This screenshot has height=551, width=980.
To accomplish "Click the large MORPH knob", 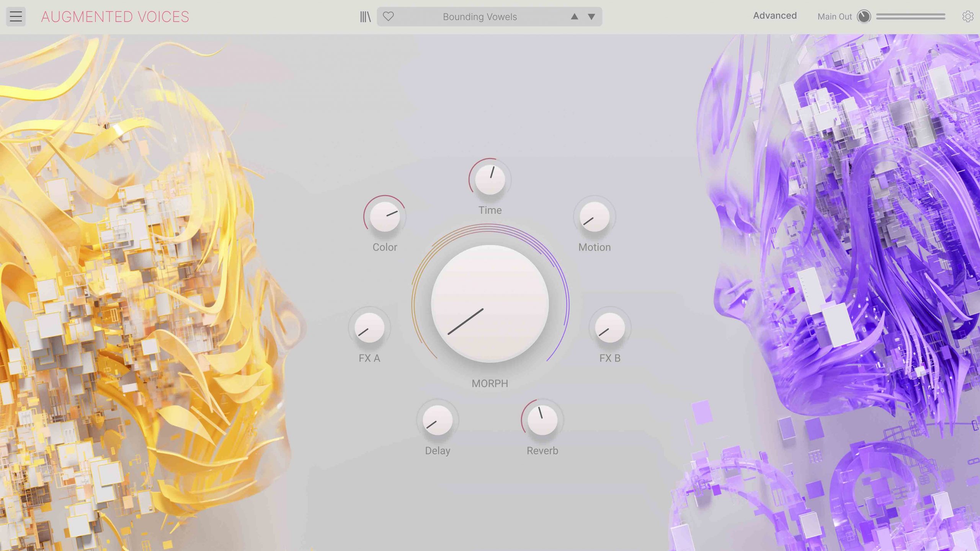I will [490, 303].
